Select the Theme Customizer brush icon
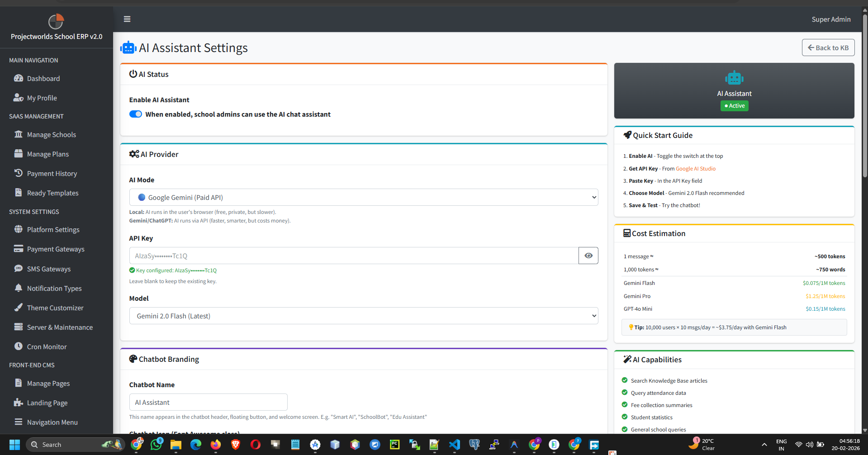This screenshot has width=868, height=455. click(19, 308)
